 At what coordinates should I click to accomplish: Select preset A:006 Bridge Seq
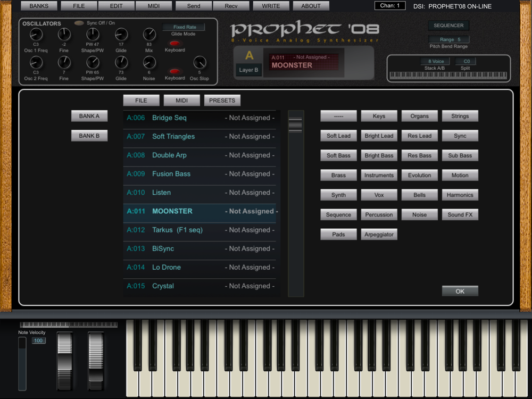pyautogui.click(x=199, y=118)
